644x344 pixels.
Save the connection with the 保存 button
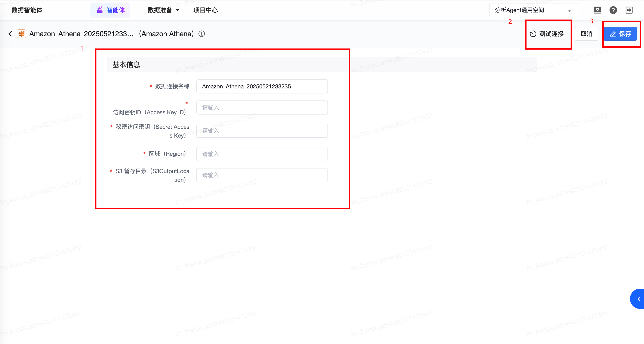(x=620, y=34)
